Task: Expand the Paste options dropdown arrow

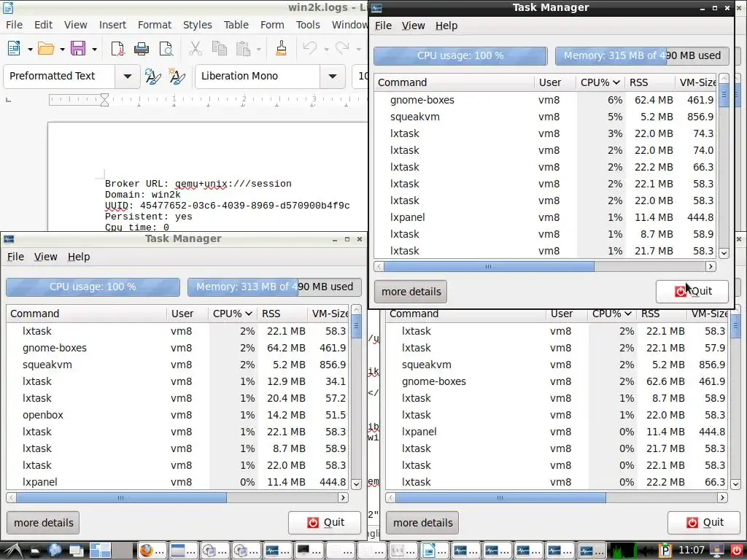Action: [259, 49]
